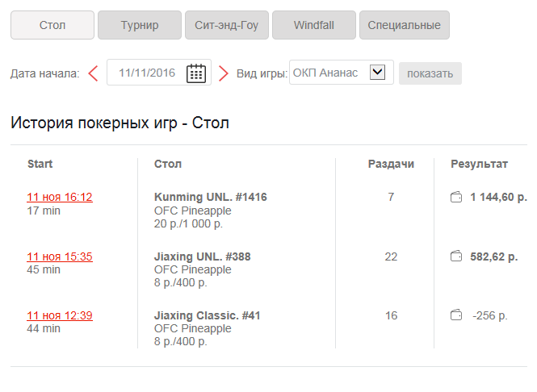The image size is (537, 392).
Task: Select the Стол tab
Action: (x=52, y=25)
